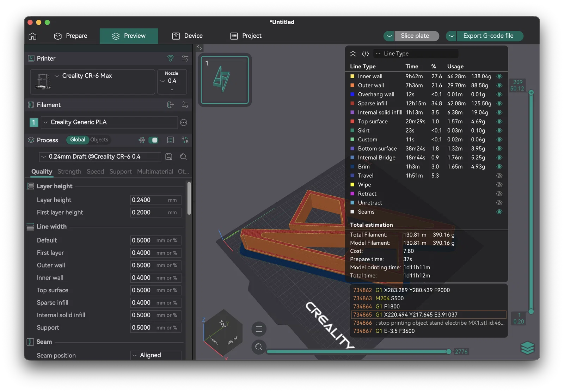Open the Multimaterial settings tab

pyautogui.click(x=155, y=172)
